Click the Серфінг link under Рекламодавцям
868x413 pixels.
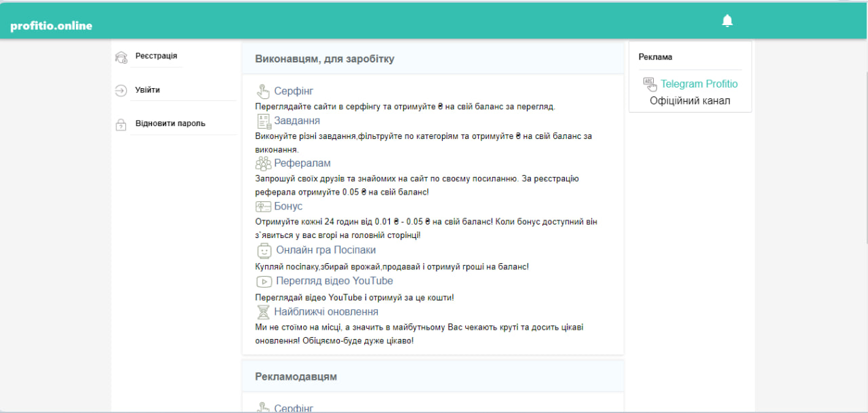point(294,408)
